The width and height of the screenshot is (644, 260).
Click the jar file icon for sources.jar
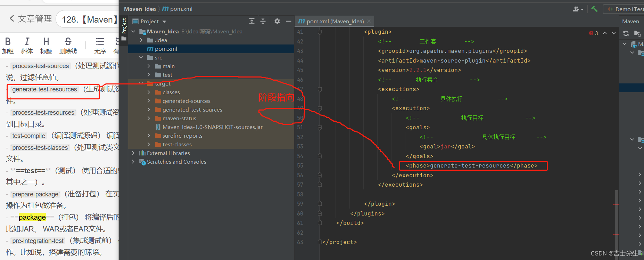(158, 127)
